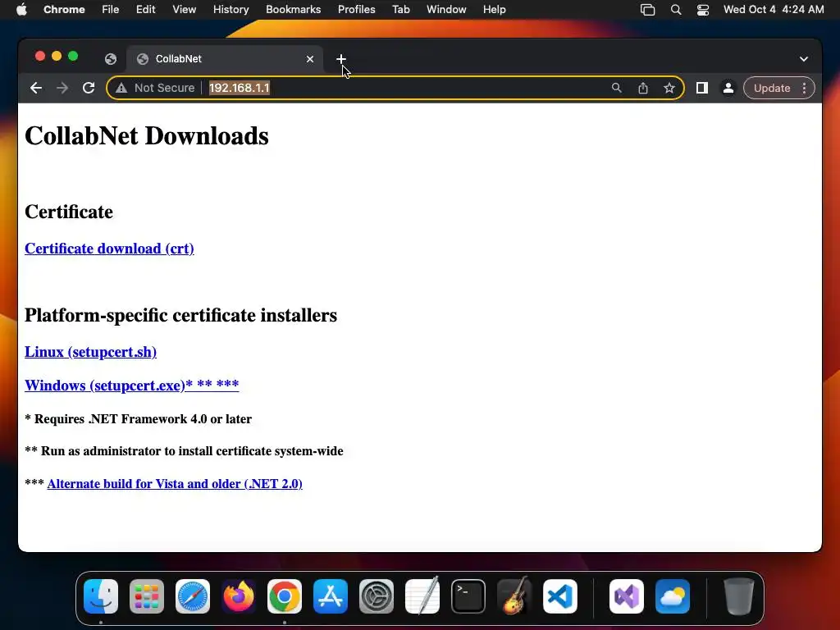Viewport: 840px width, 630px height.
Task: Share this page via share icon
Action: 643,88
